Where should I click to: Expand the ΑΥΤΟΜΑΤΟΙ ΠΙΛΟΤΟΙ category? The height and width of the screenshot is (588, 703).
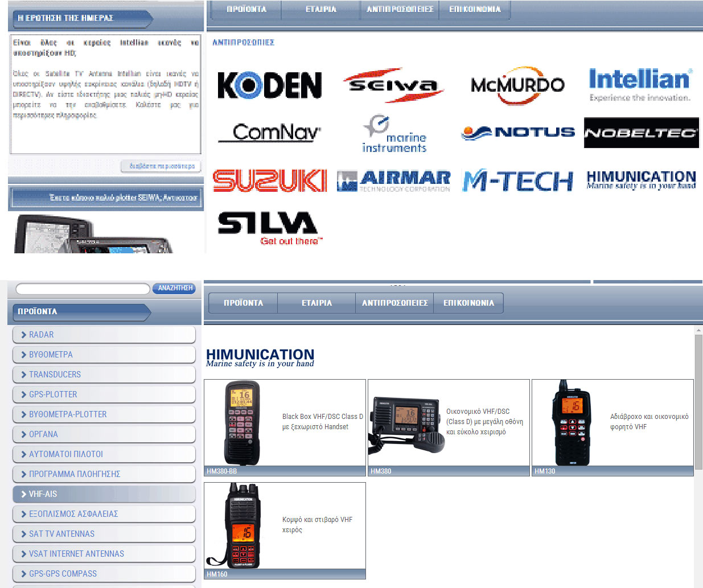pos(104,454)
